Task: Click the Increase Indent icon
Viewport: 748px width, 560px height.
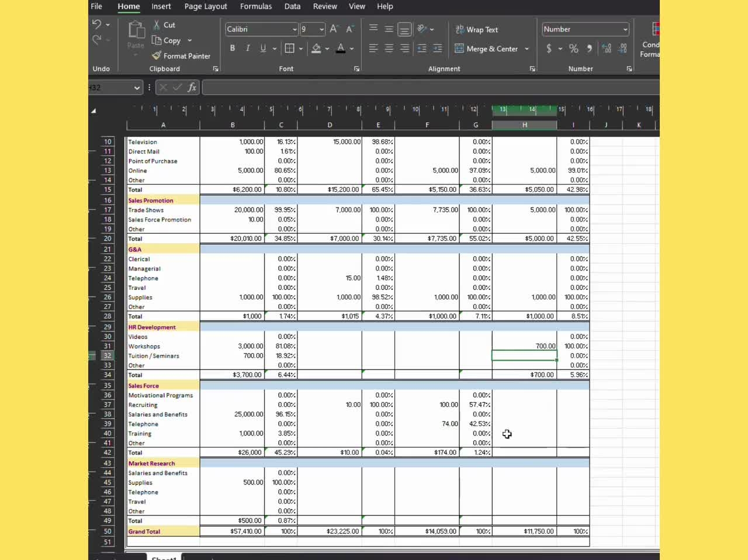Action: click(x=437, y=49)
